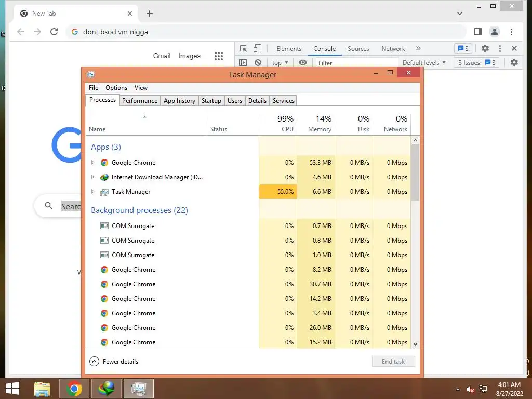Screen dimensions: 532x399
Task: Open the JavaScript context top dropdown
Action: tap(280, 63)
